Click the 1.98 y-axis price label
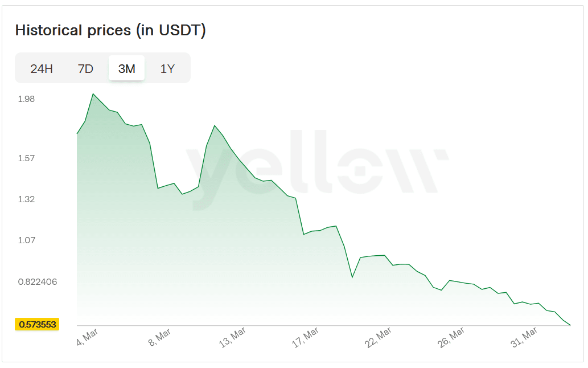588x368 pixels. point(27,99)
